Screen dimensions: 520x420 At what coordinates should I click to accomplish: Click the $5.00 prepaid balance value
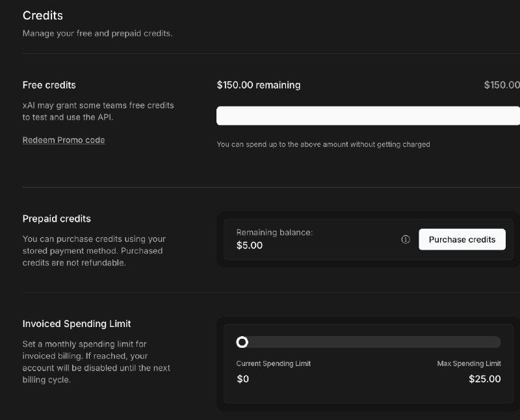click(x=250, y=246)
